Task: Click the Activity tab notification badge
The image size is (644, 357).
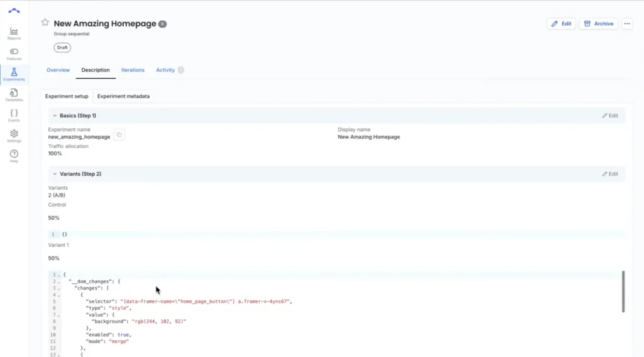Action: click(180, 70)
